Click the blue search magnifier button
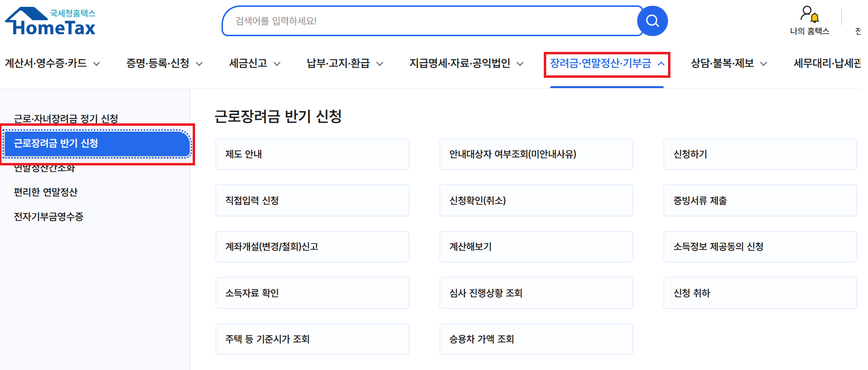This screenshot has width=868, height=370. 652,21
